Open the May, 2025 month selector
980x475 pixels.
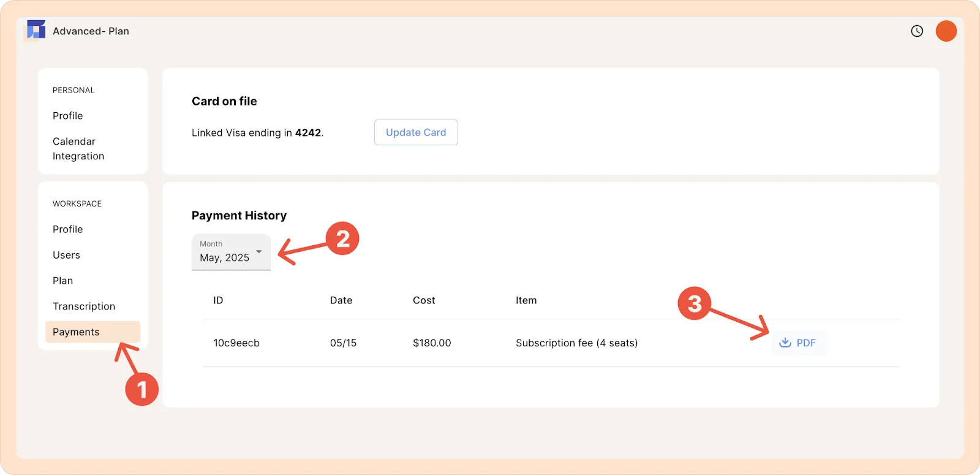[x=232, y=252]
